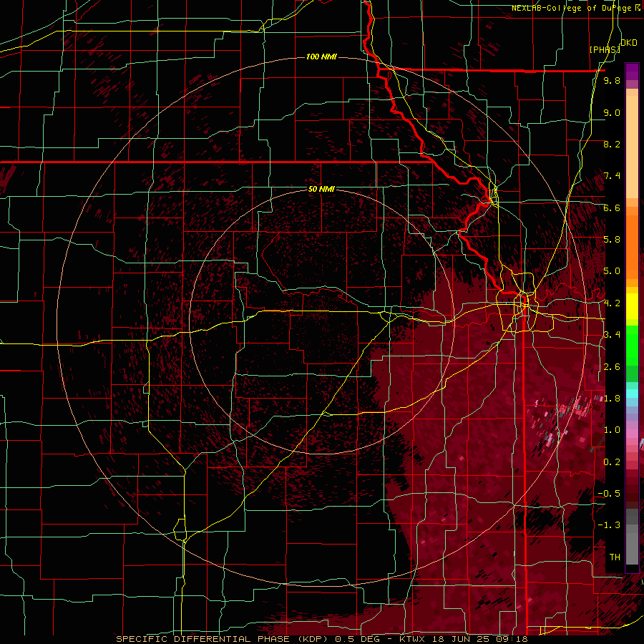Click the 5.8 value on the color scale
Viewport: 644px width, 644px height.
pos(612,240)
